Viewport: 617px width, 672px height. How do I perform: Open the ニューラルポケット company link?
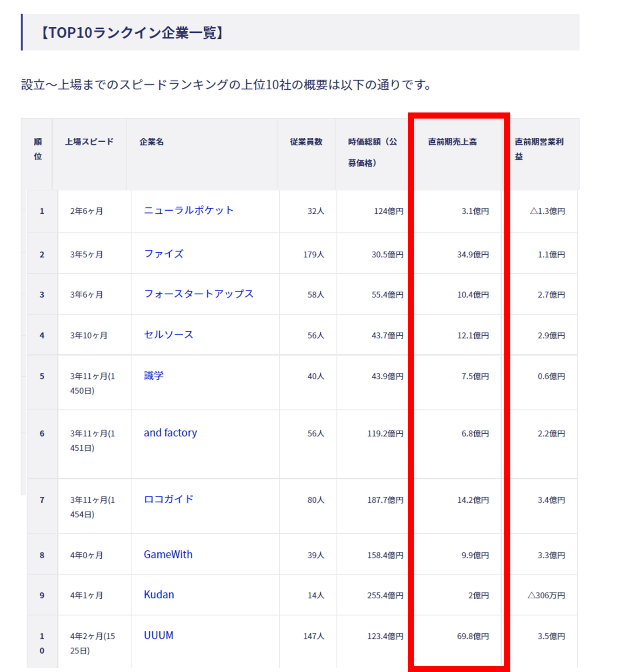[189, 210]
